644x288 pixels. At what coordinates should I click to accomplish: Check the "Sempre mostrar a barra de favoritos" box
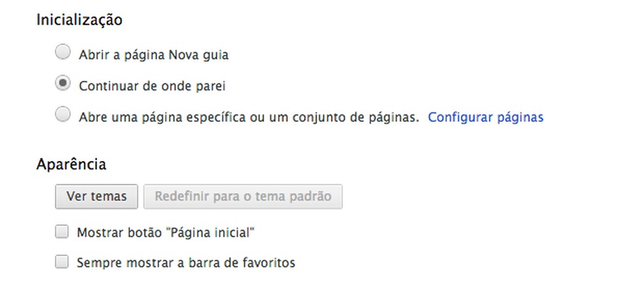[62, 262]
